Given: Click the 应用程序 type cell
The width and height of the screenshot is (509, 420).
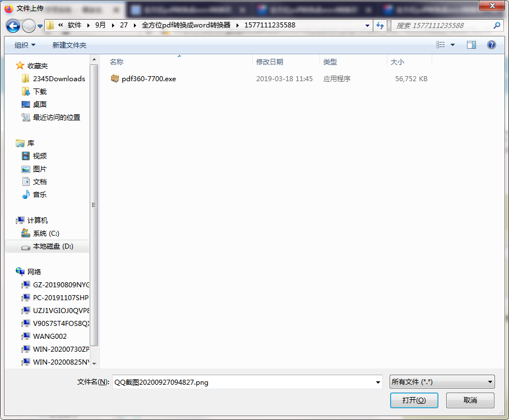Looking at the screenshot, I should 337,79.
